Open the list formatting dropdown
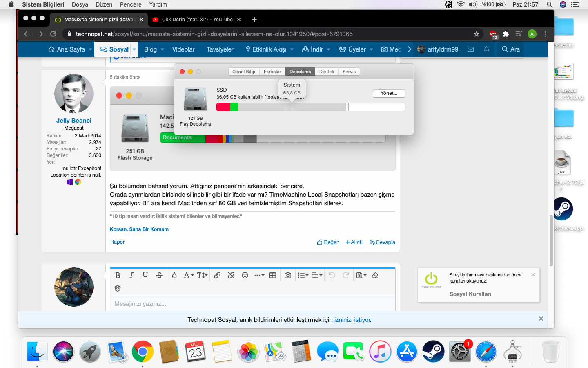This screenshot has width=588, height=368. coord(303,275)
